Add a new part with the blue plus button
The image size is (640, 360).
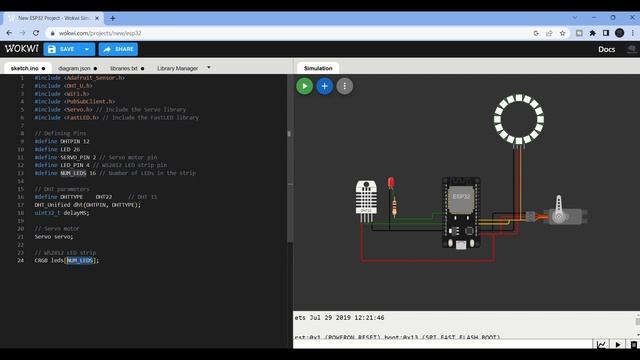tap(324, 86)
